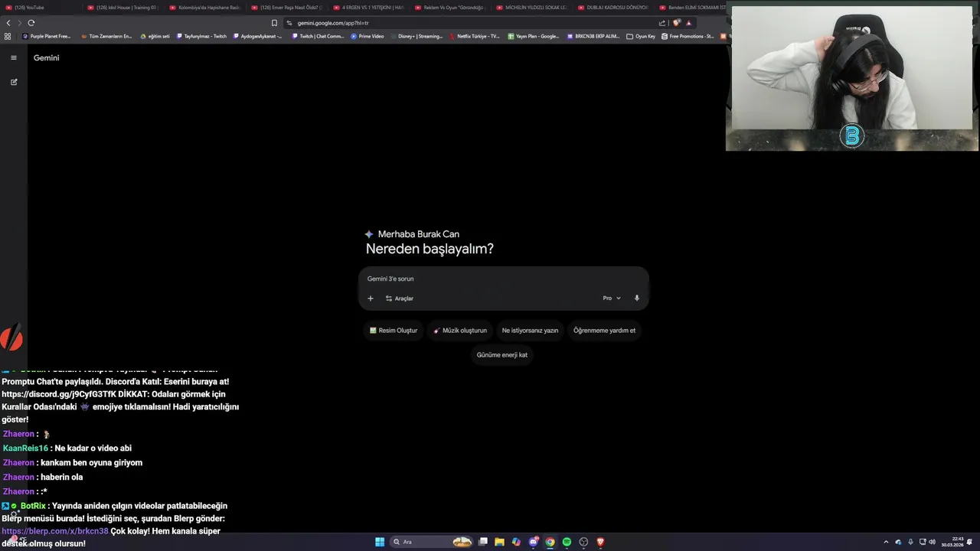This screenshot has width=980, height=551.
Task: Open the 'BRKCN38 EKİP ALIM' bookmark
Action: coord(593,36)
